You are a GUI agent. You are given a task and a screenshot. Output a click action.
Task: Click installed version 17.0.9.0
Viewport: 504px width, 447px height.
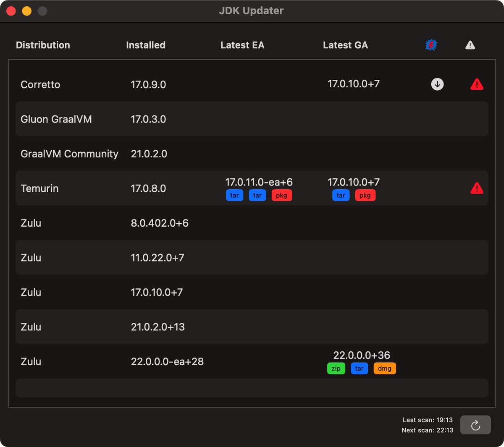pos(148,84)
